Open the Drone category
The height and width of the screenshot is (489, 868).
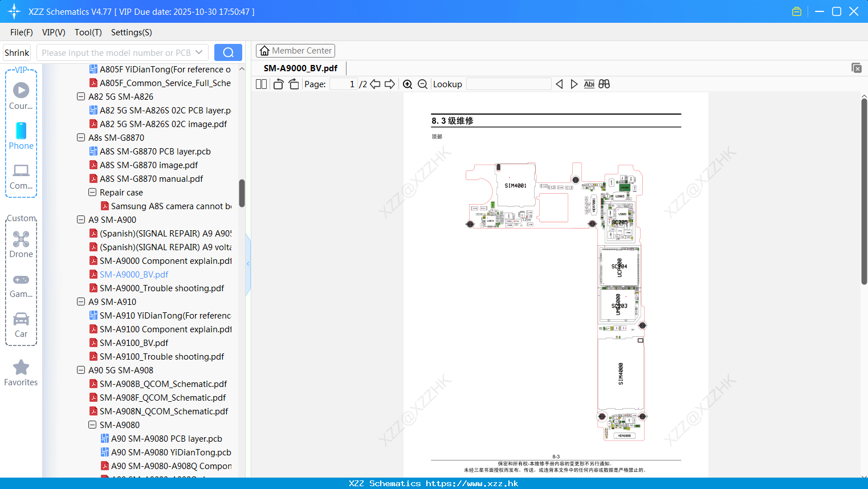click(x=21, y=244)
